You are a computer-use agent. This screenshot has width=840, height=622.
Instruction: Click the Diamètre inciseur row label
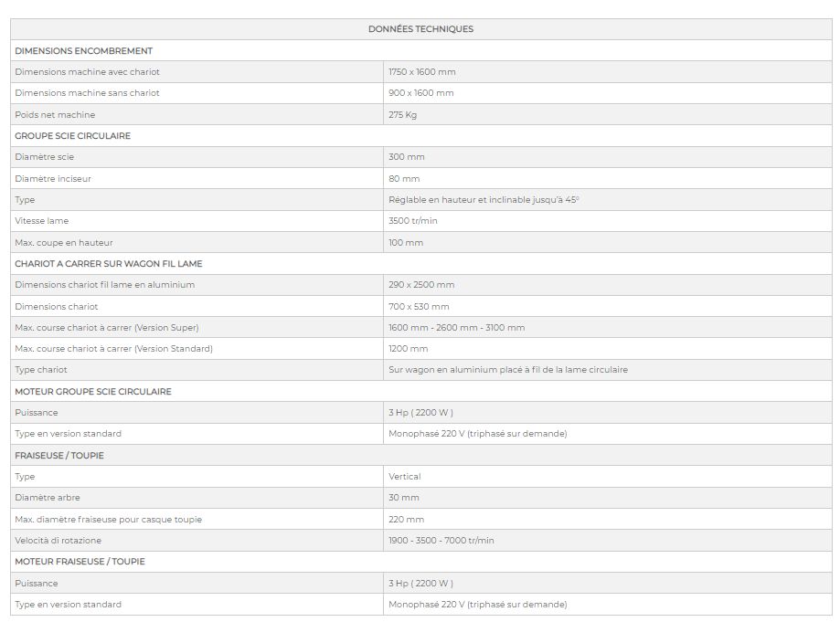click(x=53, y=179)
